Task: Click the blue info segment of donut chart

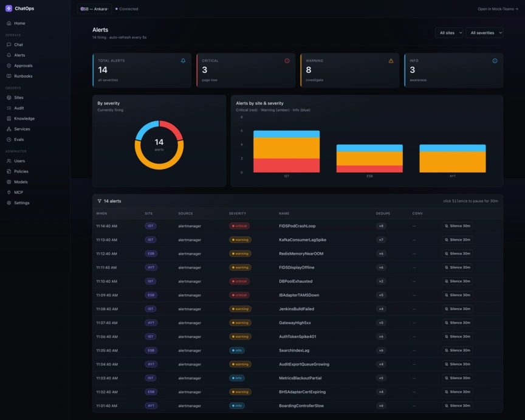Action: [x=145, y=129]
